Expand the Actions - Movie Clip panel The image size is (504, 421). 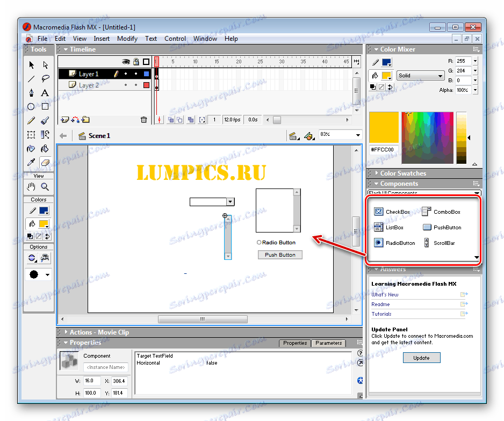pos(66,332)
